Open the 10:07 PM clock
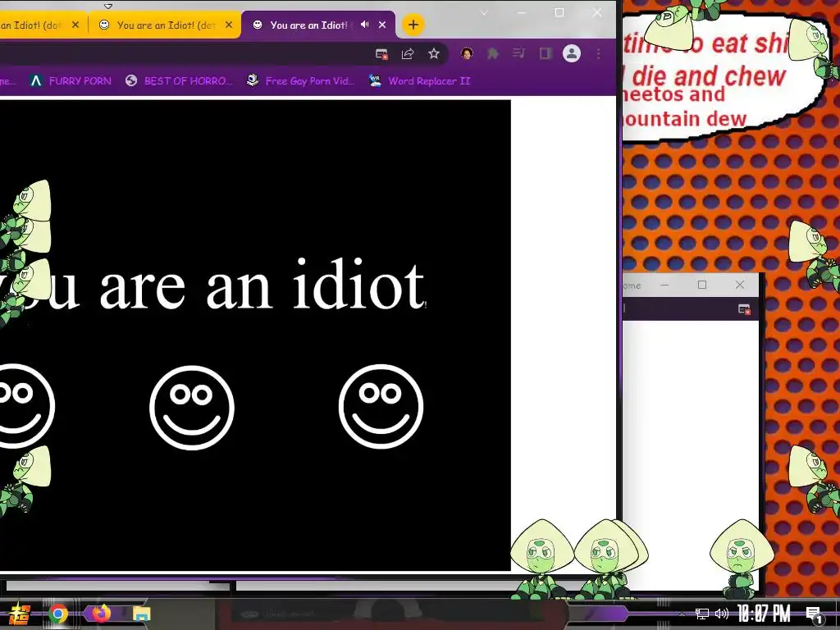This screenshot has width=840, height=630. tap(764, 614)
